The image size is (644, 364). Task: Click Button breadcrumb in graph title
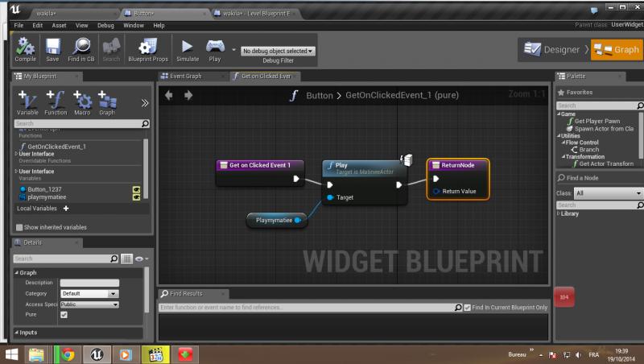(319, 95)
